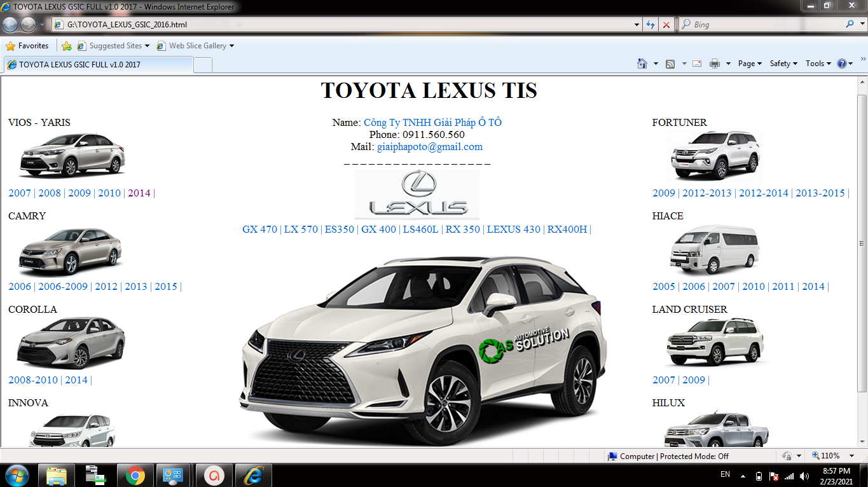The image size is (868, 487).
Task: Print the current page
Action: click(715, 64)
